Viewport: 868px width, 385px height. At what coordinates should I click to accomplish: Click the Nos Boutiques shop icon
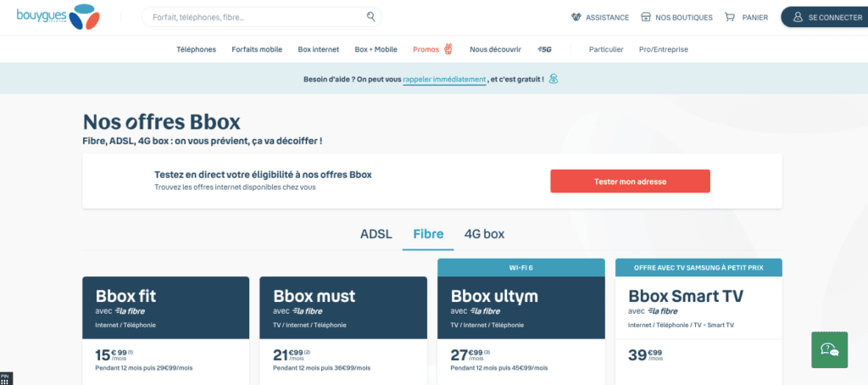point(645,17)
